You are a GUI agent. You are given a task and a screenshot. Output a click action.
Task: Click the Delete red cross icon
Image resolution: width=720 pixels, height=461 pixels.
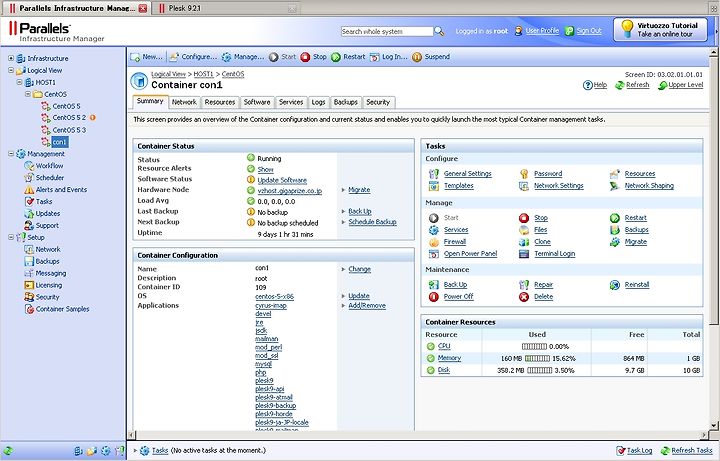click(x=524, y=297)
